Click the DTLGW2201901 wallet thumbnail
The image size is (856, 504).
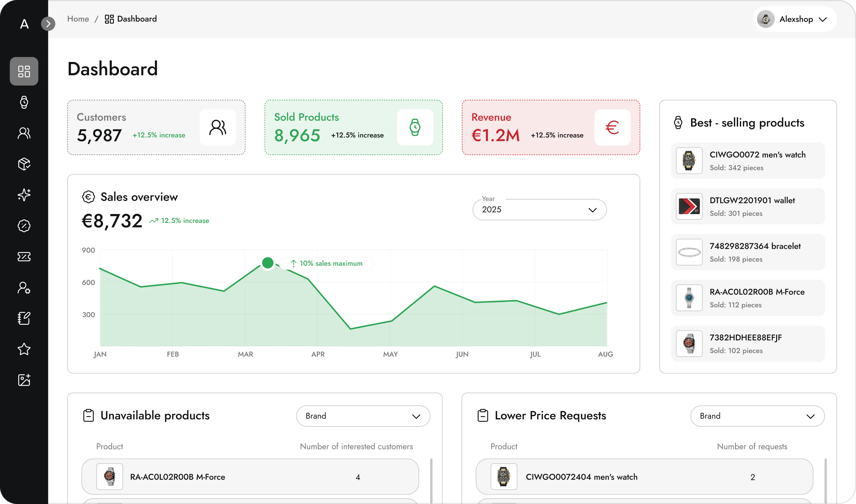pos(689,206)
